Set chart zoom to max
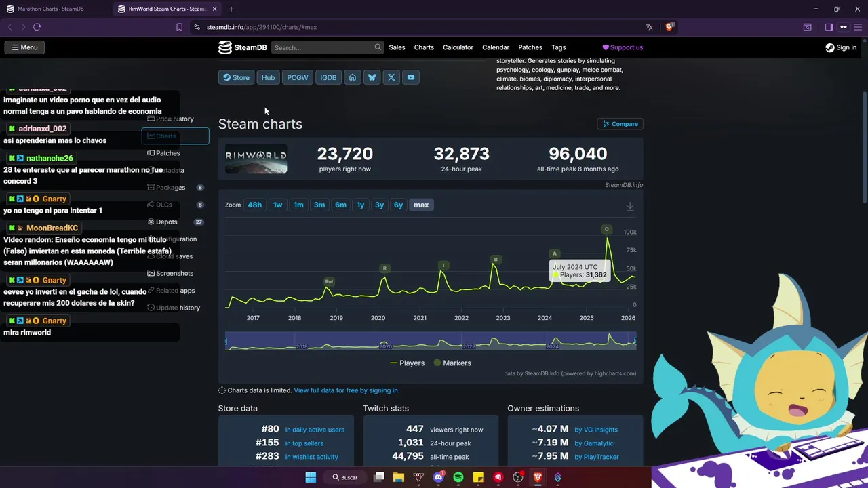 (421, 205)
